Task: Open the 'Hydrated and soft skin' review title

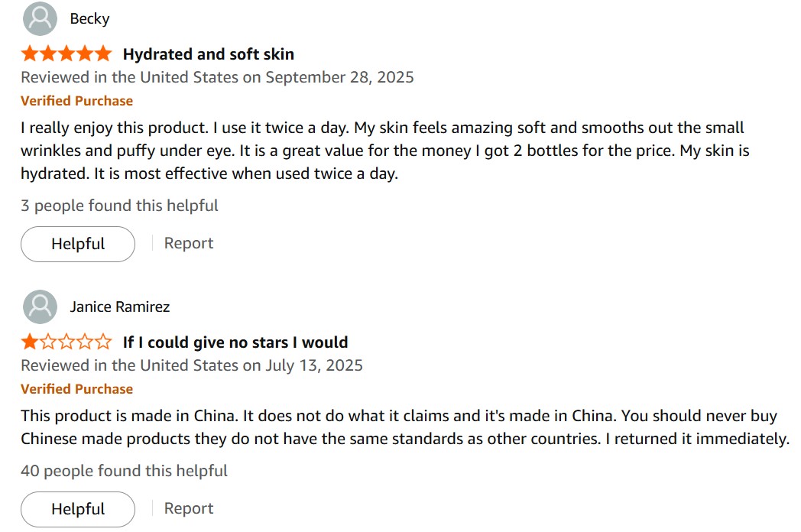Action: click(208, 54)
